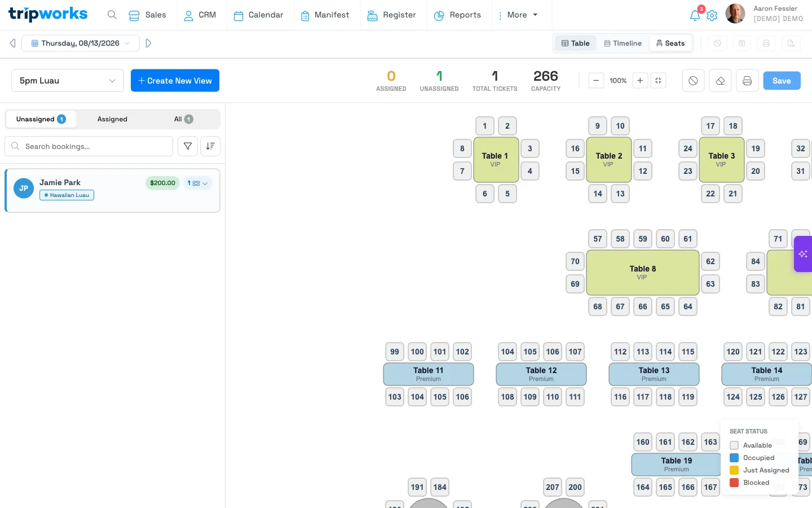812x508 pixels.
Task: Expand the More menu
Action: [x=518, y=15]
